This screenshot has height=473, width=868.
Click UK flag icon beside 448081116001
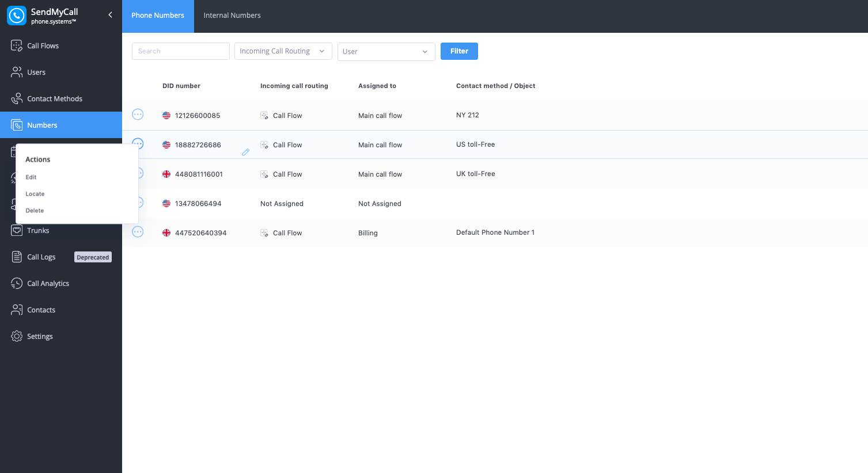click(x=166, y=174)
